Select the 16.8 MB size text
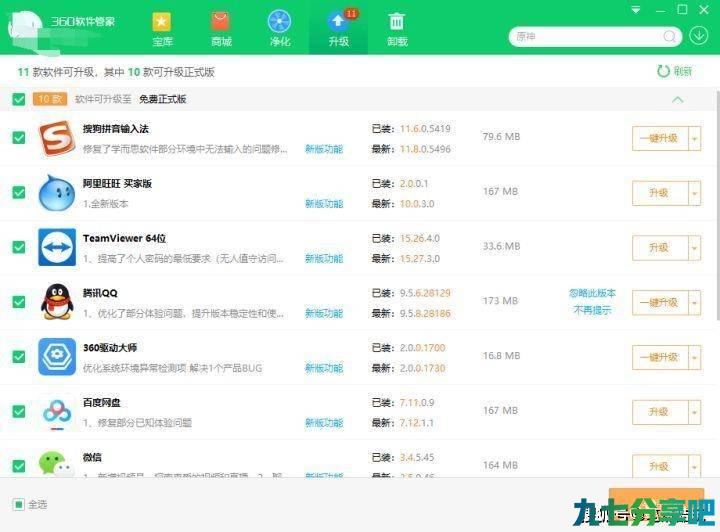This screenshot has height=532, width=720. [501, 356]
